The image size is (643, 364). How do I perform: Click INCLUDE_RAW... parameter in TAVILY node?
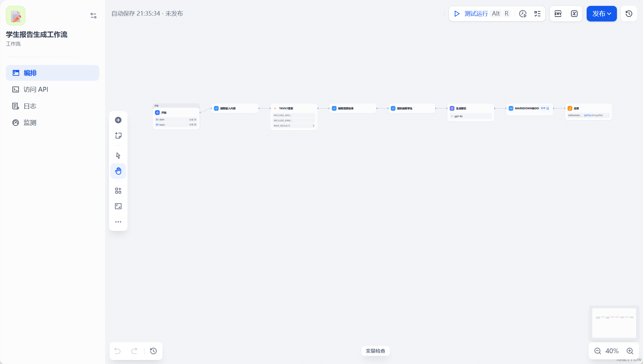pos(294,120)
